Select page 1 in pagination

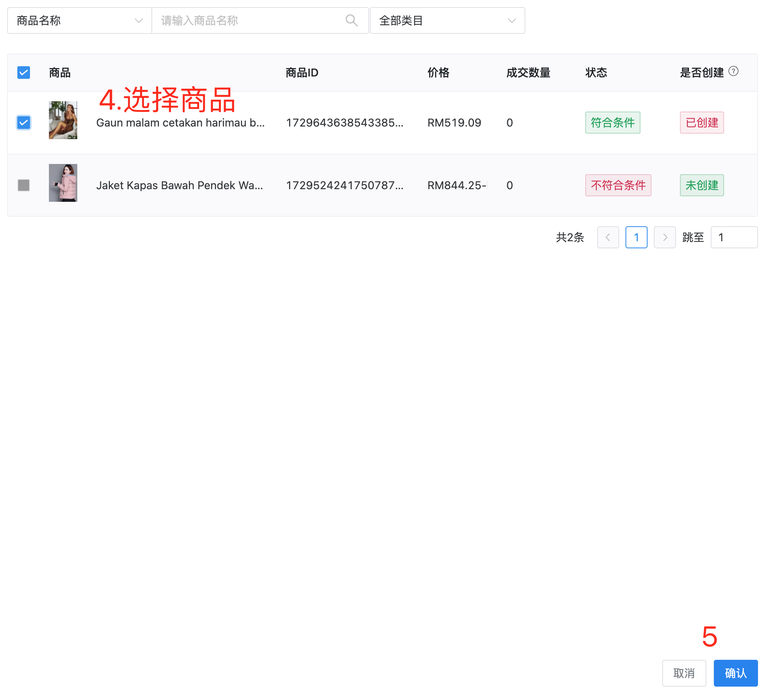click(x=636, y=237)
